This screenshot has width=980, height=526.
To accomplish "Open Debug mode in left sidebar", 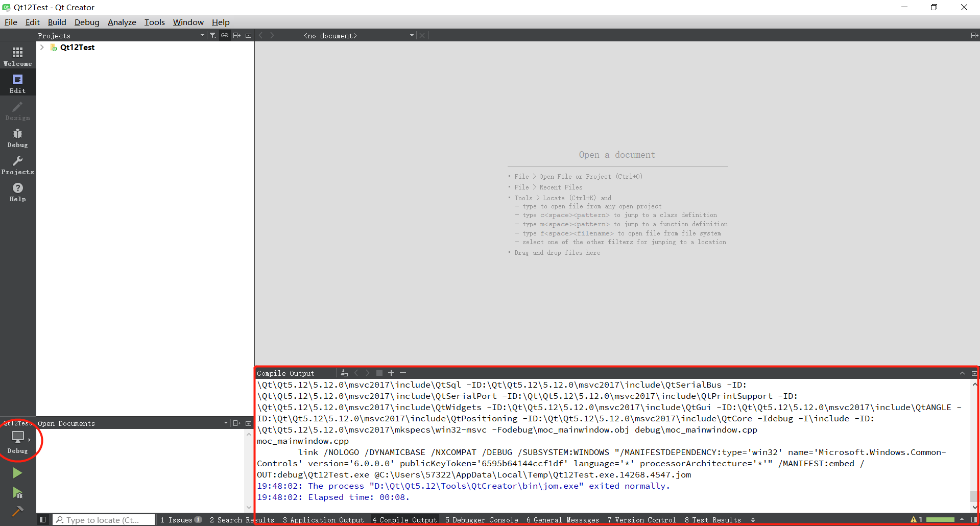I will 18,138.
